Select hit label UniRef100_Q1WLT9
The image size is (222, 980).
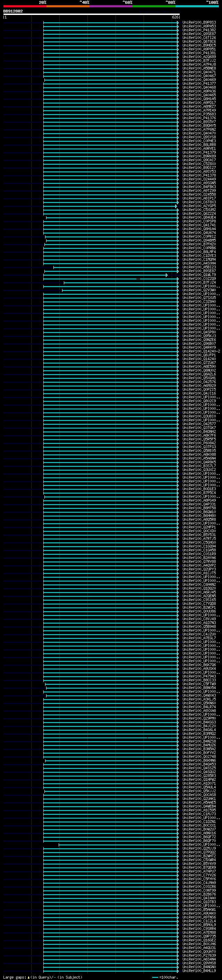[x=199, y=275]
